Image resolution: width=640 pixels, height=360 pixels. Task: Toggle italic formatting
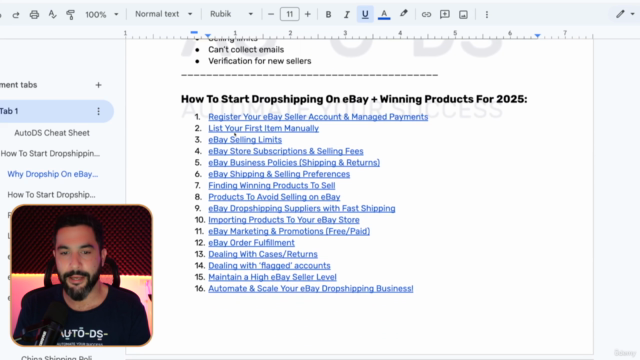click(346, 15)
